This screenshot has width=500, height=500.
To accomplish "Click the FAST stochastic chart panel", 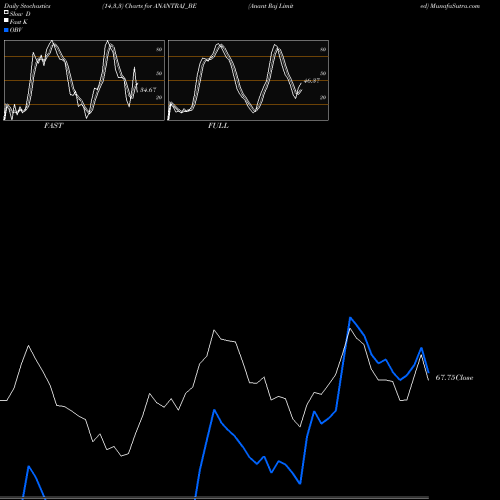I will [84, 80].
